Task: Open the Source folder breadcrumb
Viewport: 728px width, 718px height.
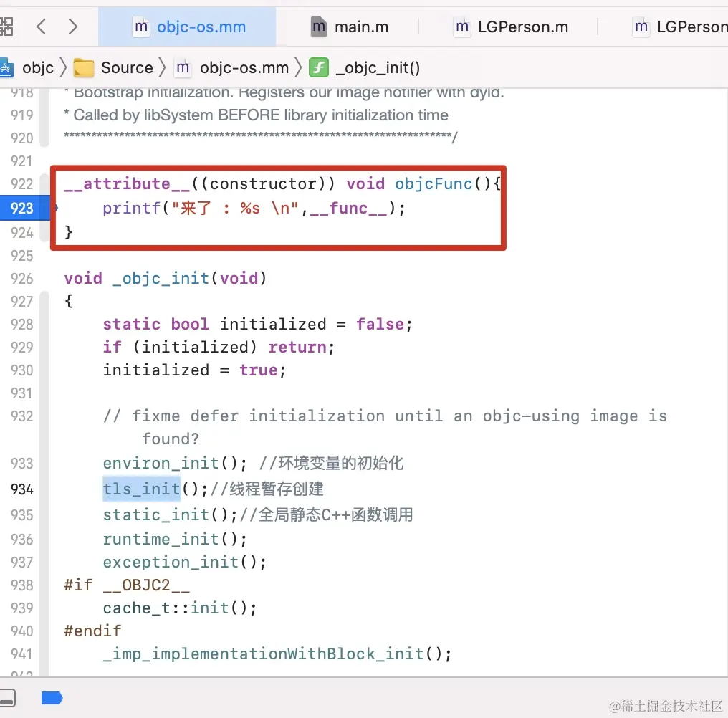Action: click(x=127, y=68)
